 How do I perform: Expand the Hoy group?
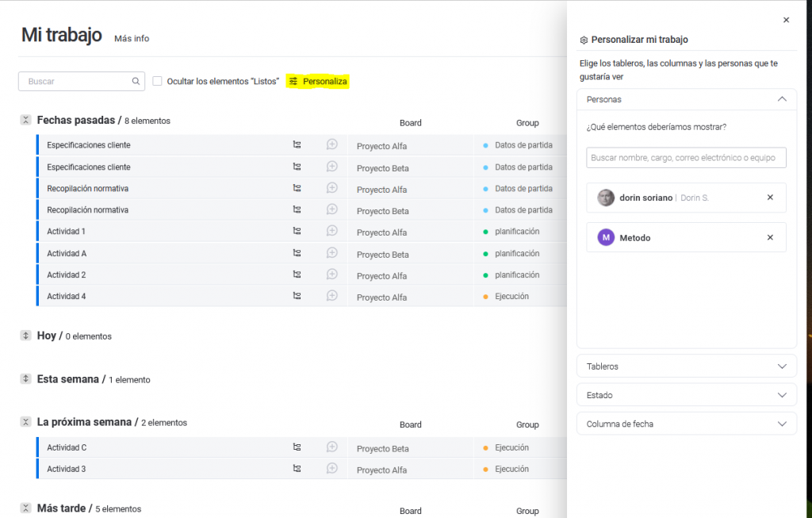coord(25,336)
